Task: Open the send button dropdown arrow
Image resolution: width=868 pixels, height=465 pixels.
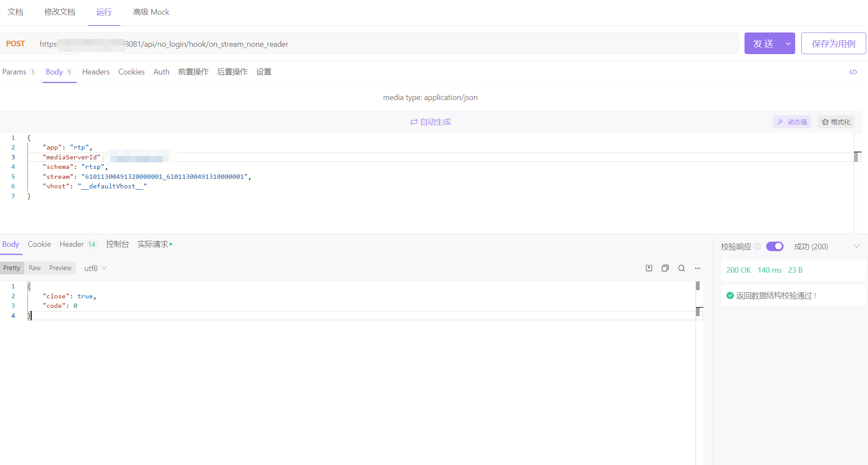Action: [x=788, y=43]
